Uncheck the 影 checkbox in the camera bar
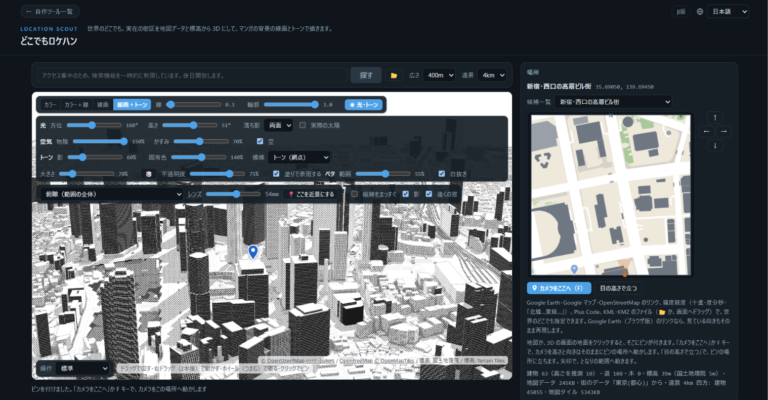This screenshot has width=768, height=400. pyautogui.click(x=406, y=194)
